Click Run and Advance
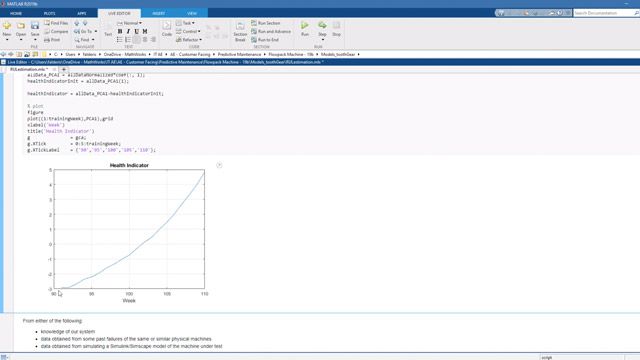 (x=271, y=31)
